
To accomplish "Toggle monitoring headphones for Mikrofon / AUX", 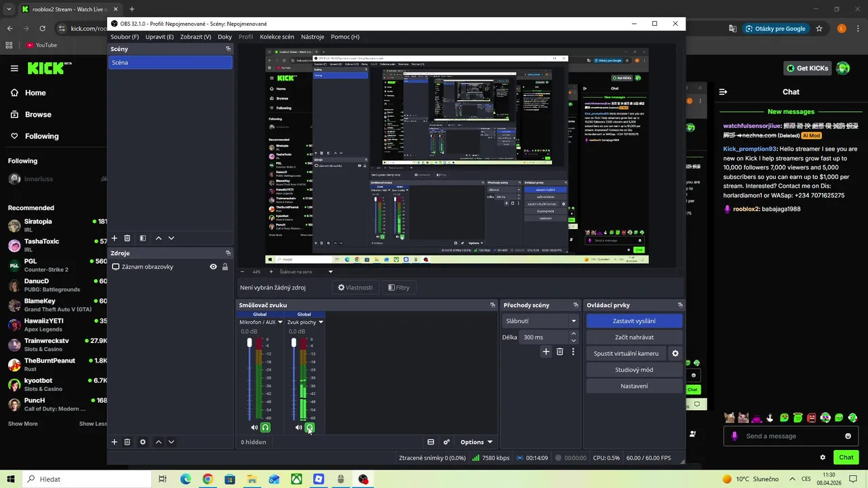I will (x=265, y=428).
